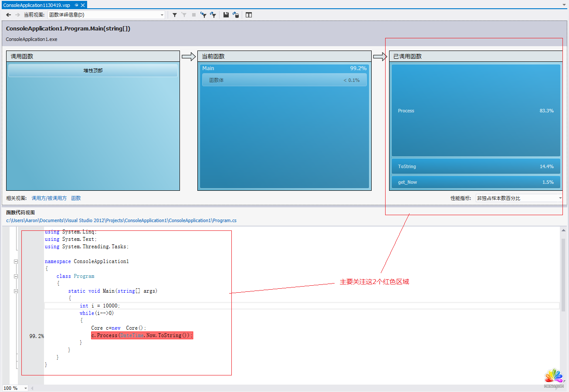Click the split view columns icon

tap(249, 15)
